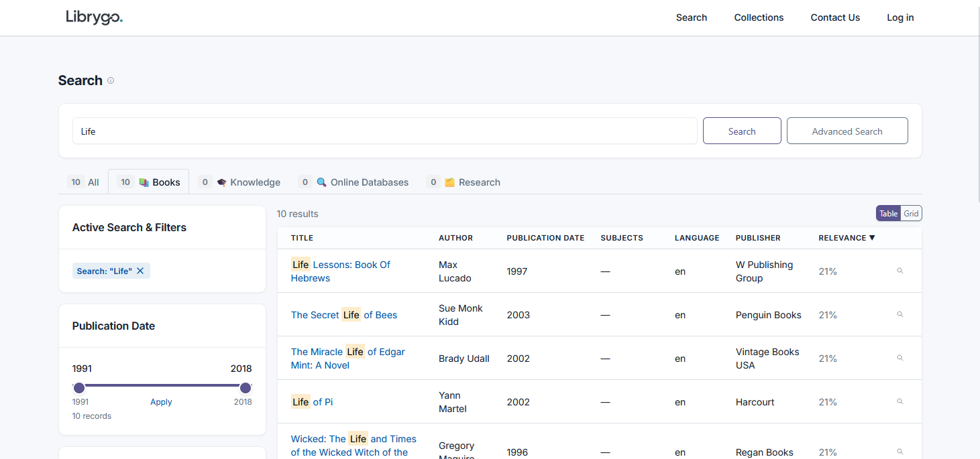Click the Publication Date column header

545,238
